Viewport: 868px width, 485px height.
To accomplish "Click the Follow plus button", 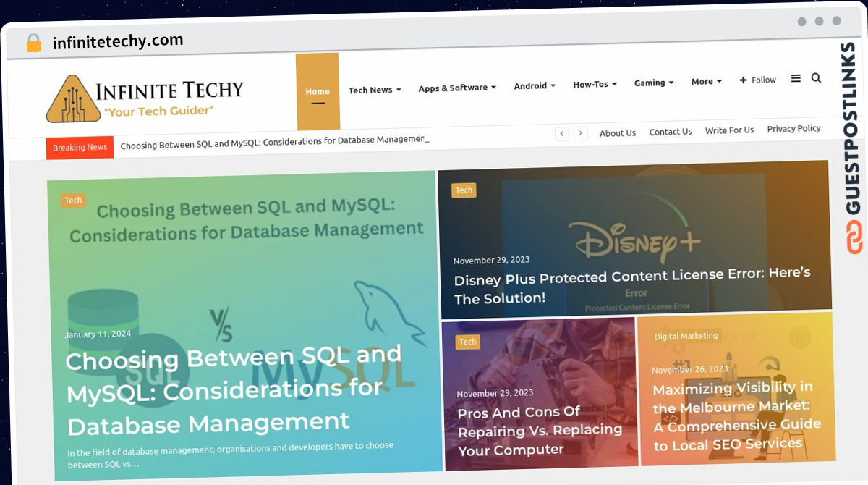I will tap(757, 80).
